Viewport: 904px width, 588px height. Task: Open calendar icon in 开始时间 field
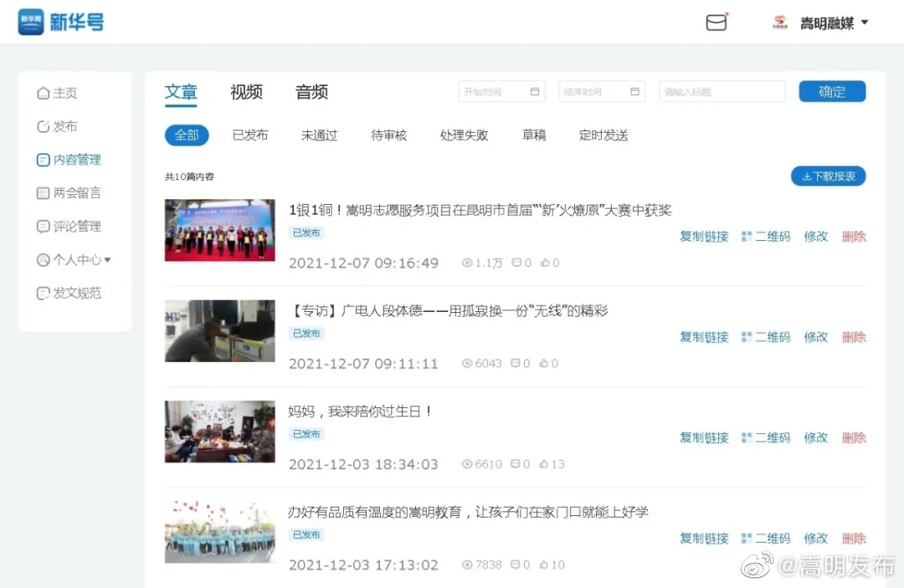click(534, 91)
